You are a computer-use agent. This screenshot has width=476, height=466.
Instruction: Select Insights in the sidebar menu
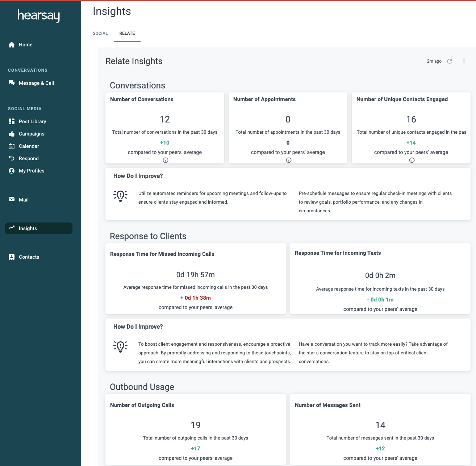coord(39,228)
